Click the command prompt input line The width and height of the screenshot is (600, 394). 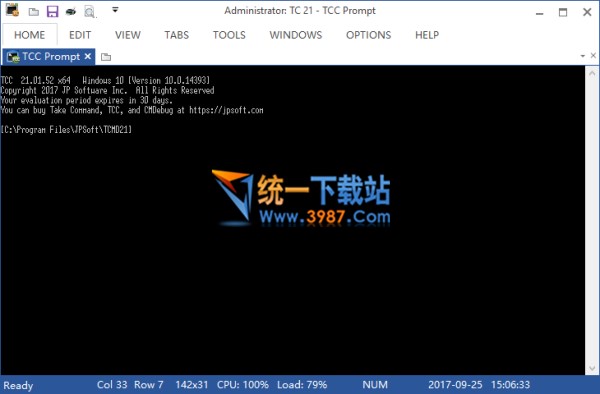coord(66,130)
